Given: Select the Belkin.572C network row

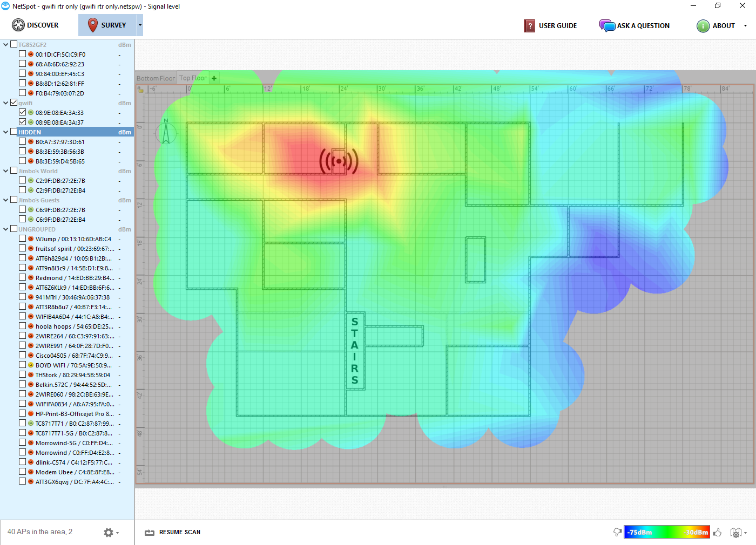Looking at the screenshot, I should pos(67,385).
